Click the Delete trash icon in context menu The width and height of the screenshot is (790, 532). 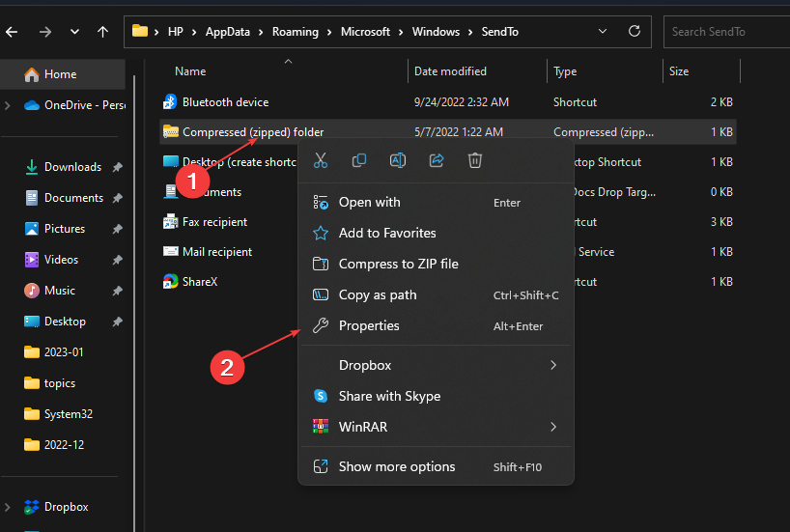474,160
